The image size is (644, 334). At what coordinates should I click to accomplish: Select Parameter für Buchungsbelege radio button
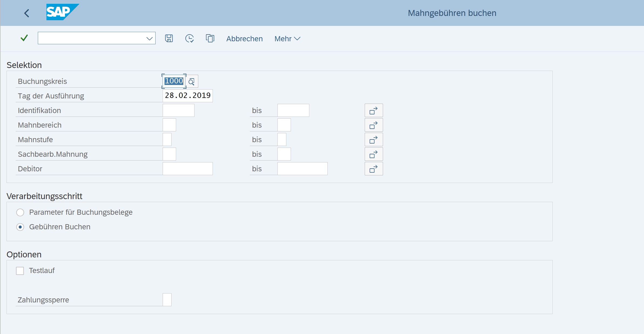tap(20, 212)
